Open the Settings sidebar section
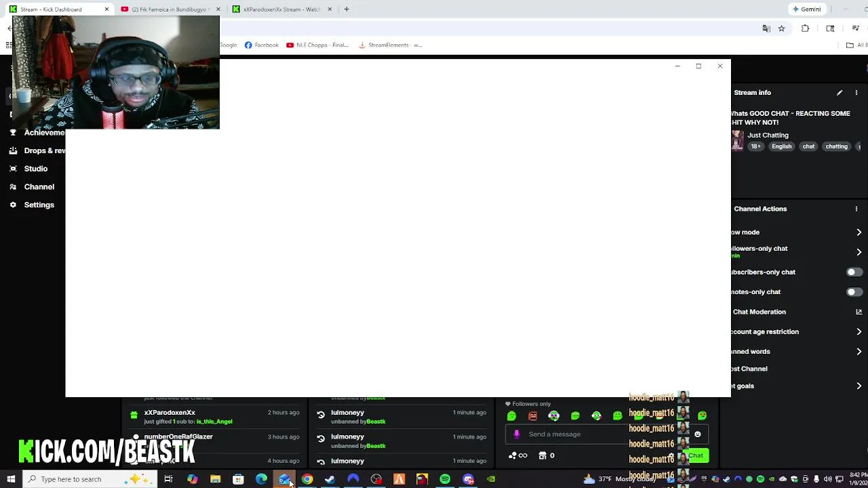The height and width of the screenshot is (488, 868). [x=39, y=205]
